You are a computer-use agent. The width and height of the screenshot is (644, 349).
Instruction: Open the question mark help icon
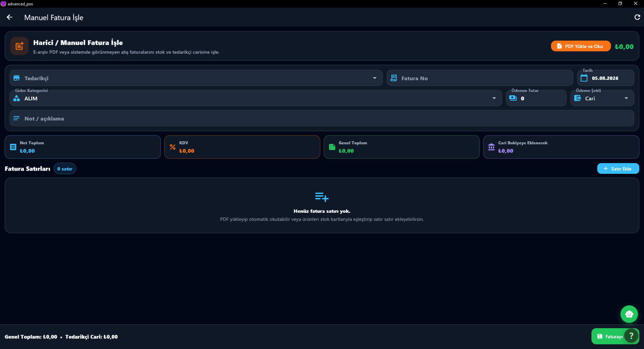point(631,336)
